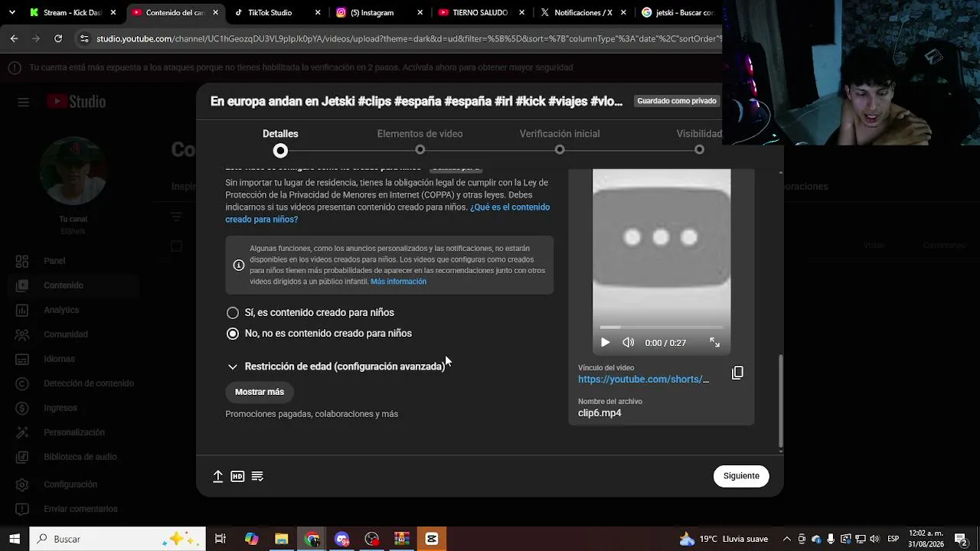Click the channel avatar in the sidebar
980x551 pixels.
(73, 172)
